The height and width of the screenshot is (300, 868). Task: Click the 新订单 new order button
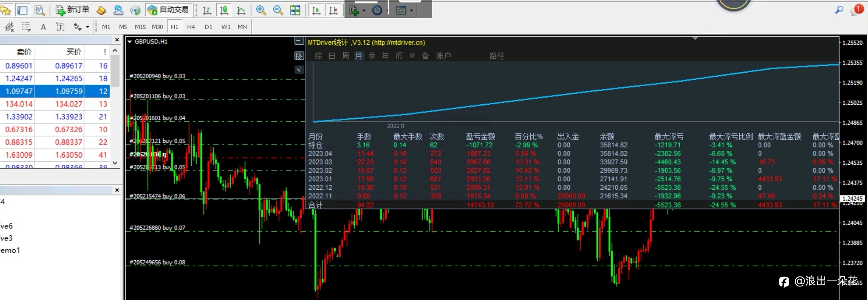pyautogui.click(x=72, y=10)
